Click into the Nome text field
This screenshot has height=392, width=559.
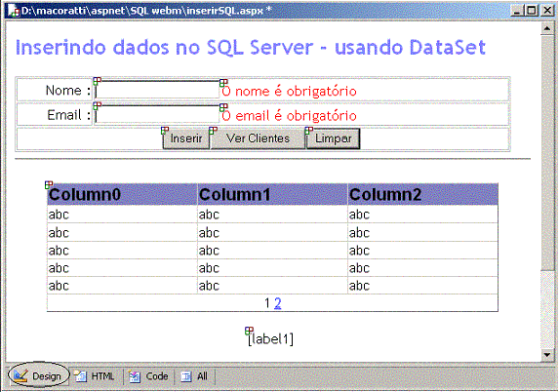pos(157,90)
